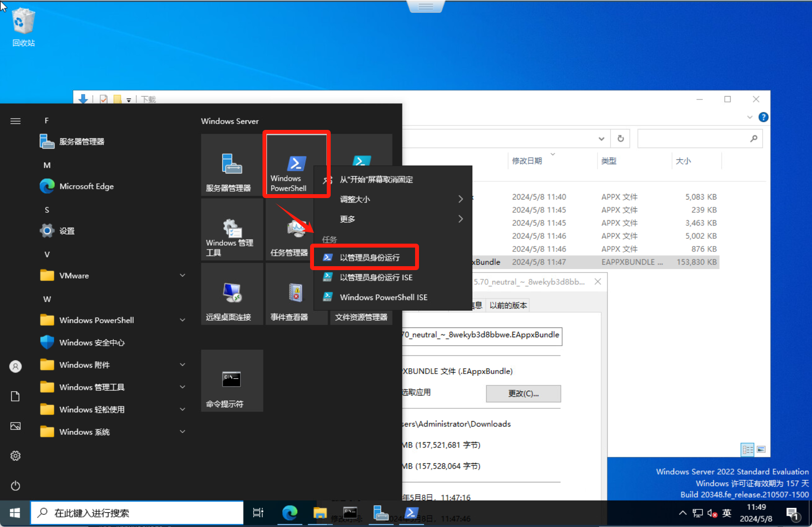Choose Windows PowerShell ISE in the menu
Screen dimensions: 812x527
383,297
